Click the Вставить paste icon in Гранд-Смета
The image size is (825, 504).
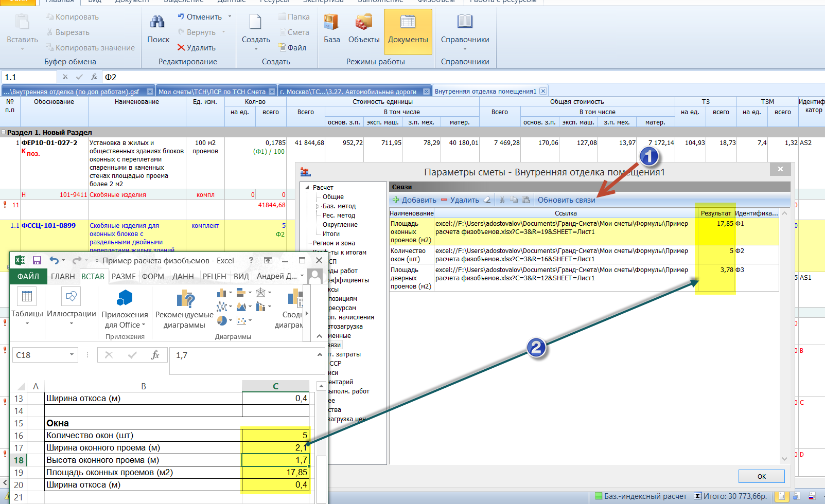22,22
